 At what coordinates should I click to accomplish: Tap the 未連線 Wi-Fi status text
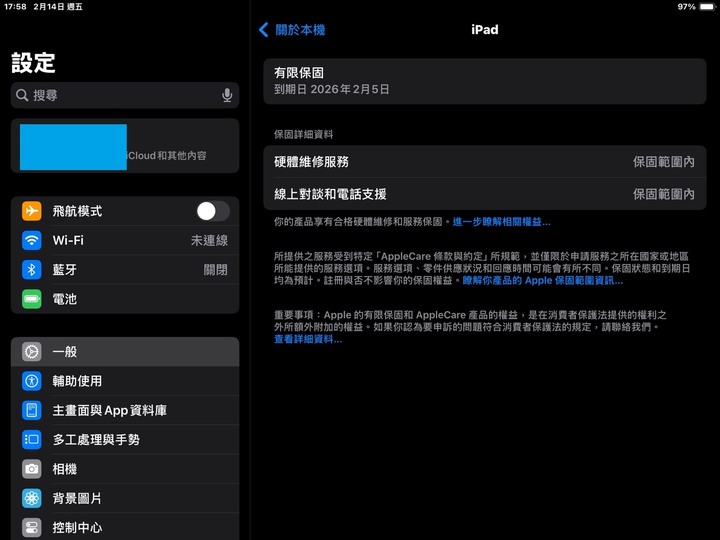[x=209, y=240]
